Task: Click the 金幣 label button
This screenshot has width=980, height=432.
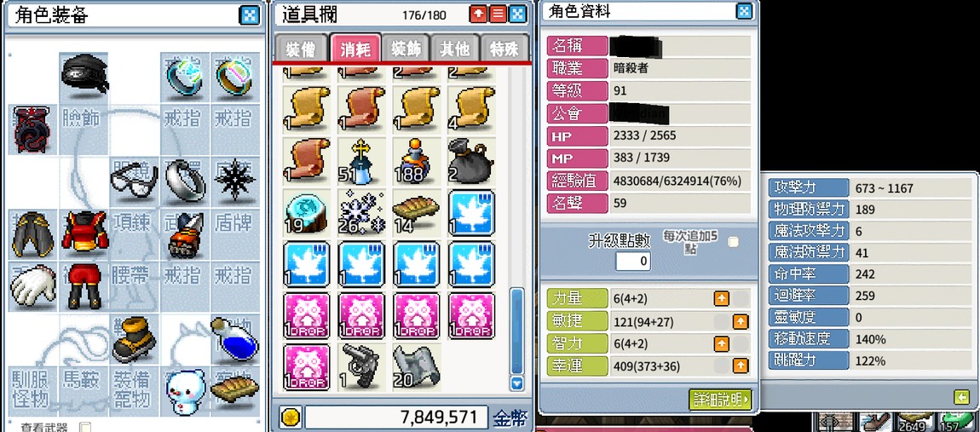Action: pyautogui.click(x=510, y=418)
